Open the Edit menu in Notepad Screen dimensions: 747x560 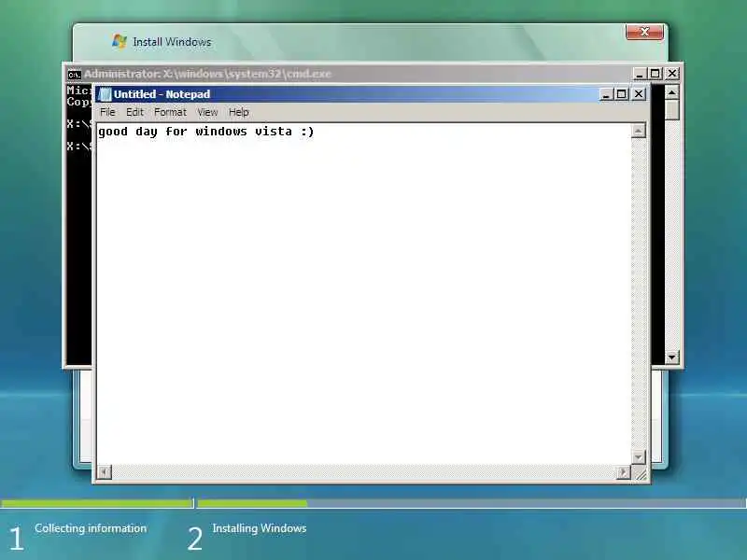click(x=134, y=112)
